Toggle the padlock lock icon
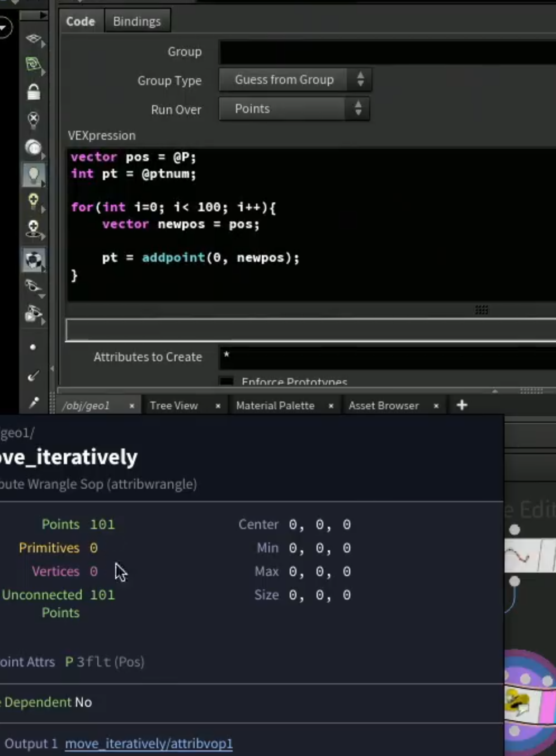 click(34, 92)
